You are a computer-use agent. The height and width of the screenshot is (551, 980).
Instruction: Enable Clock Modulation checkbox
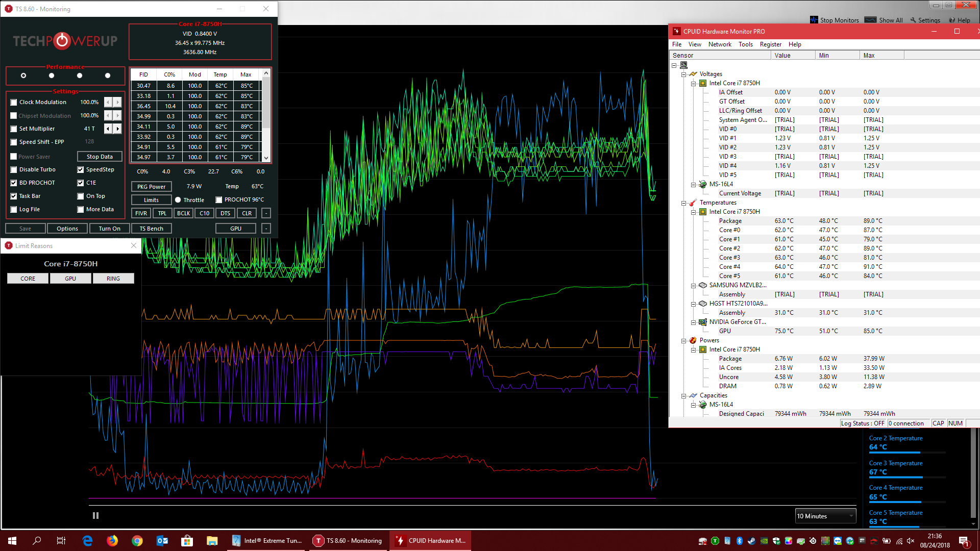point(14,102)
